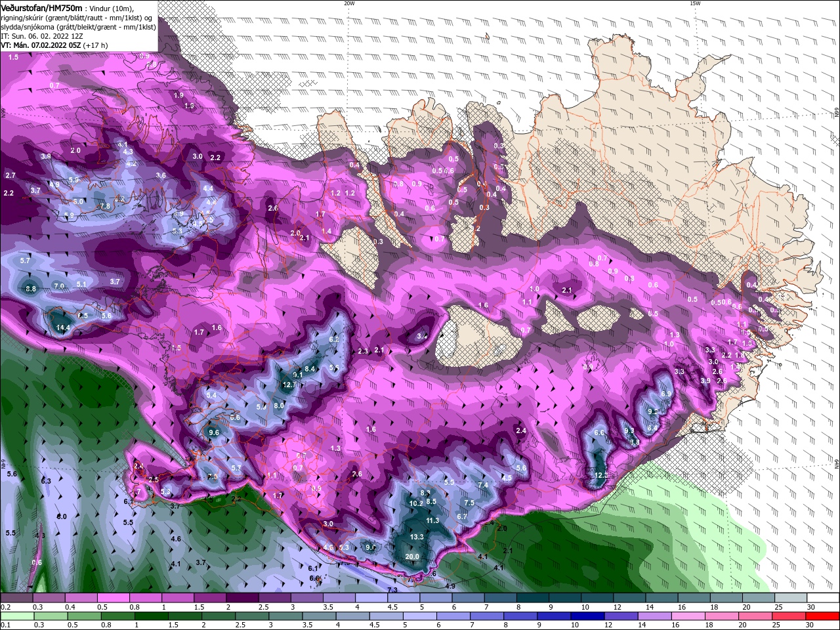Click the 15W longitude label
840x630 pixels.
pyautogui.click(x=695, y=3)
